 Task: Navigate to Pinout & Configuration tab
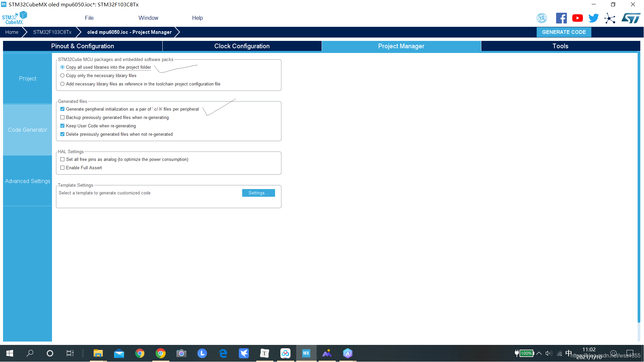pos(83,46)
